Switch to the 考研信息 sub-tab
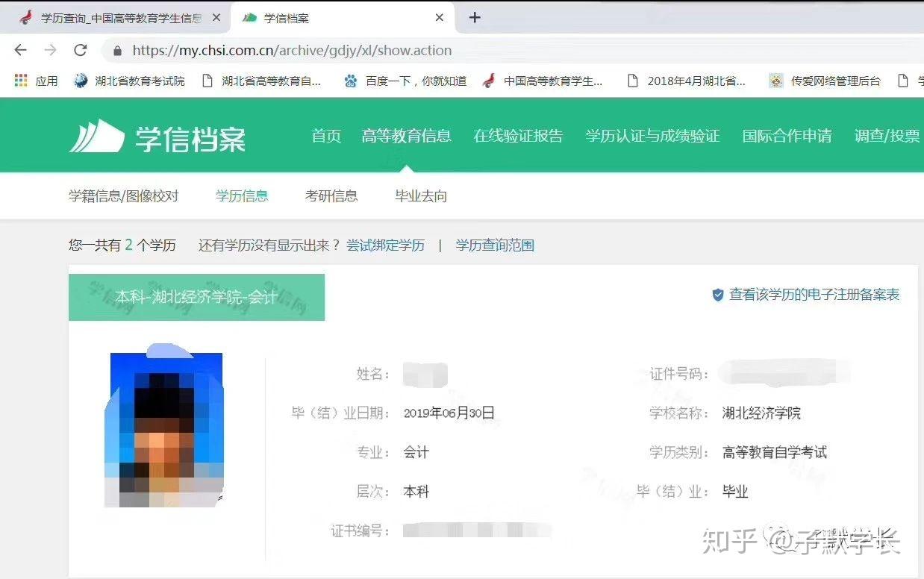The height and width of the screenshot is (579, 924). tap(331, 196)
